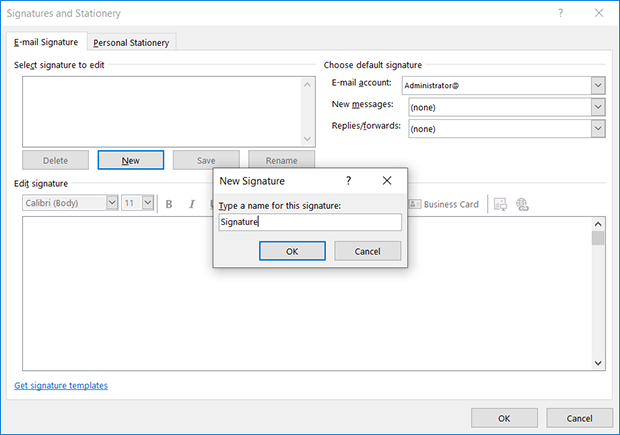Viewport: 620px width, 435px height.
Task: Click OK in the New Signature dialog
Action: coord(292,251)
